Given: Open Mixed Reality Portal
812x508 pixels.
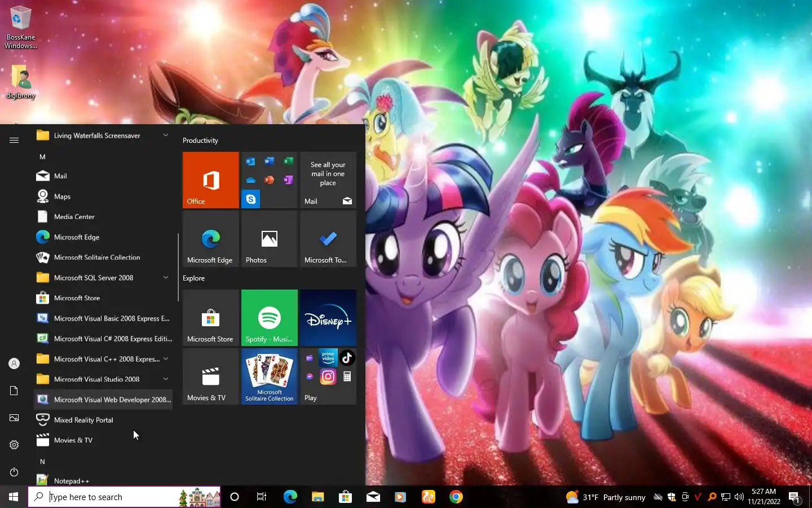Looking at the screenshot, I should pyautogui.click(x=103, y=420).
